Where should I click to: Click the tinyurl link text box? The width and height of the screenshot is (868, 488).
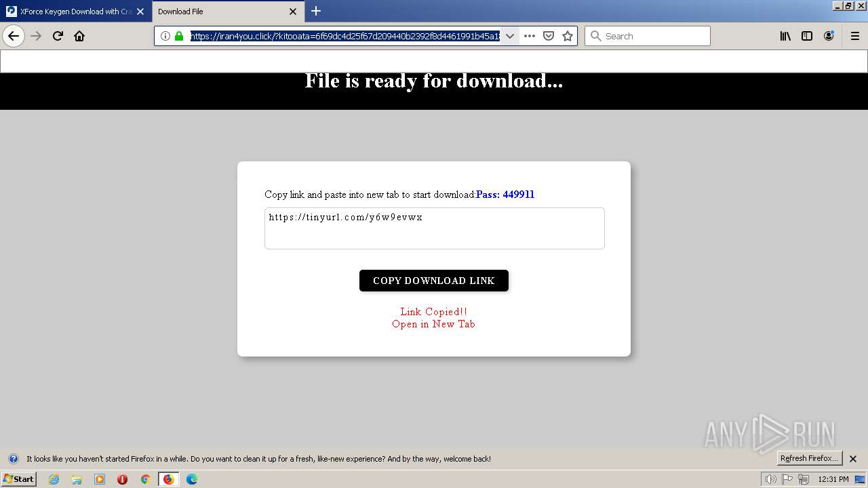pyautogui.click(x=435, y=228)
